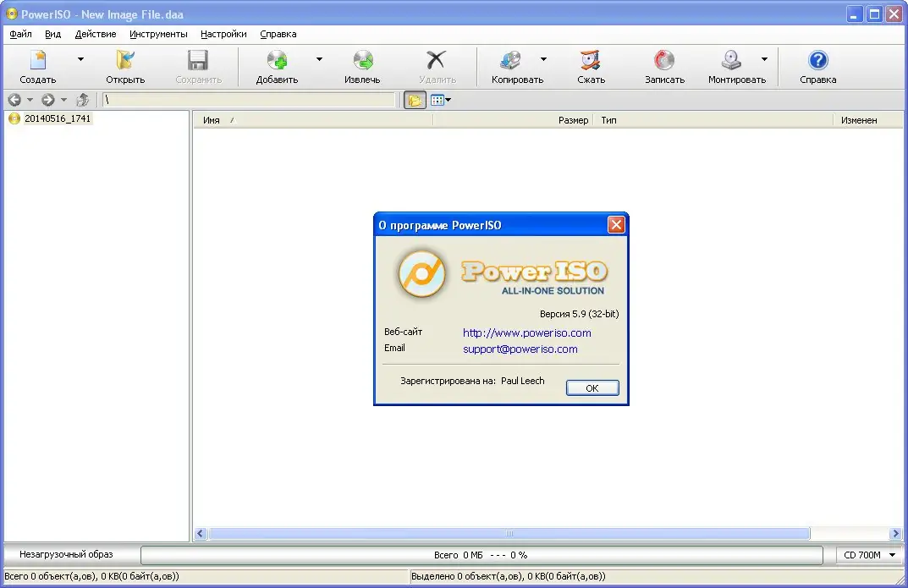This screenshot has width=908, height=588.
Task: Click the PowerISO title bar app icon
Action: point(12,14)
